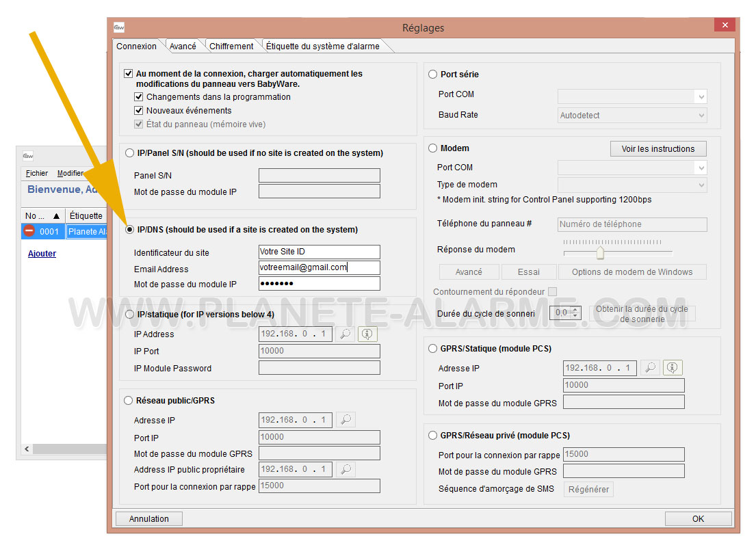Image resolution: width=756 pixels, height=543 pixels.
Task: Uncheck Nouveaux événements
Action: click(x=139, y=110)
